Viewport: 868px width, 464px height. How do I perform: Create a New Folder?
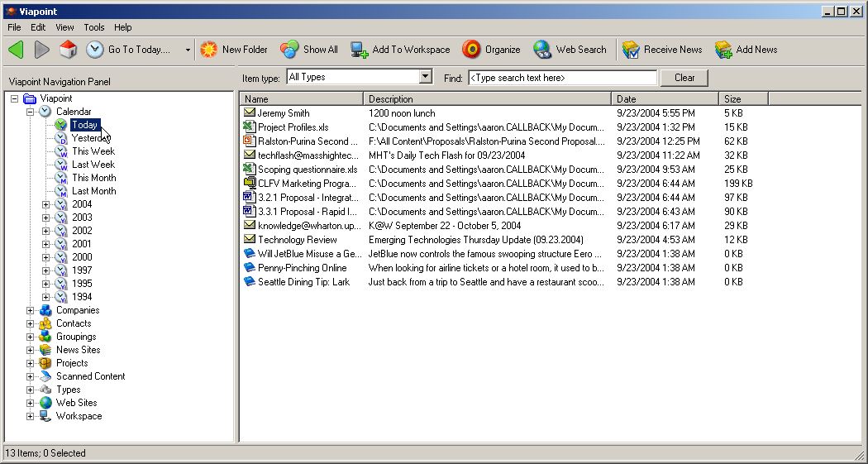pos(234,50)
